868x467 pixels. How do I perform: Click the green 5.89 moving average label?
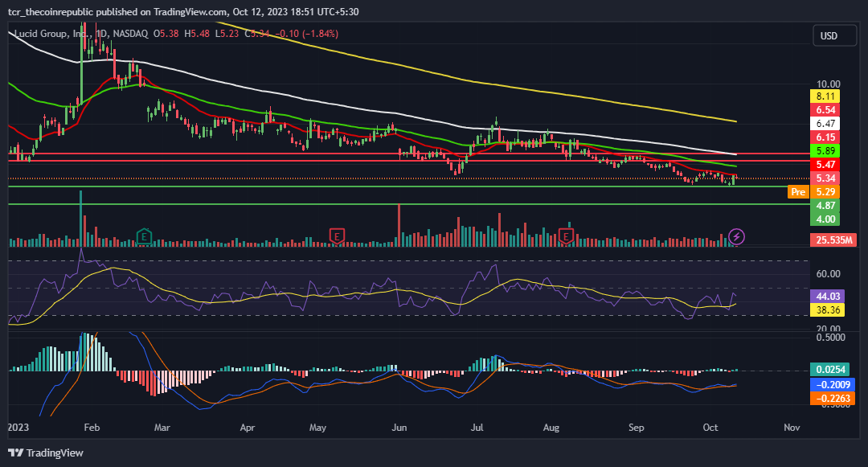pyautogui.click(x=825, y=150)
